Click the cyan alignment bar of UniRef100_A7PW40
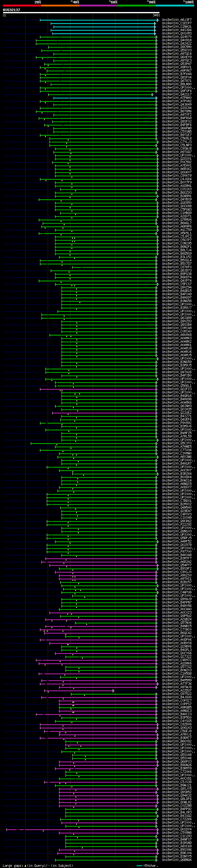The image size is (197, 868). coord(105,98)
